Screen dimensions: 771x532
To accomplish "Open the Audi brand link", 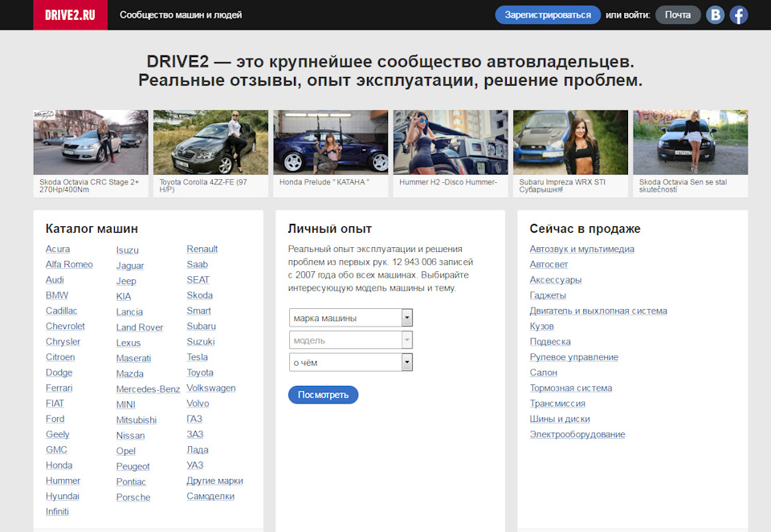I will coord(55,279).
